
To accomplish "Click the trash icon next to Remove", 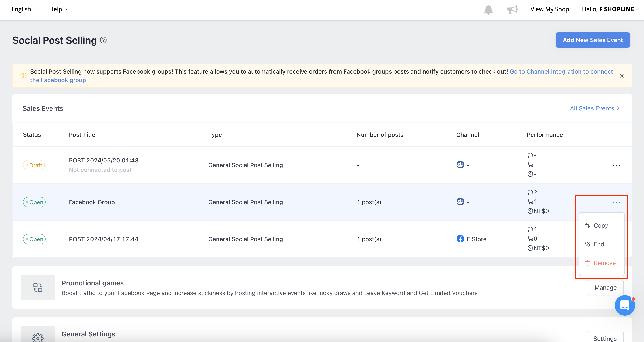I will coord(587,263).
